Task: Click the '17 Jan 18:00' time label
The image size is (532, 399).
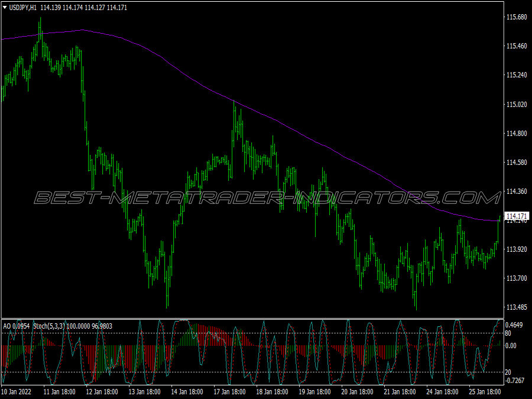Action: 230,392
